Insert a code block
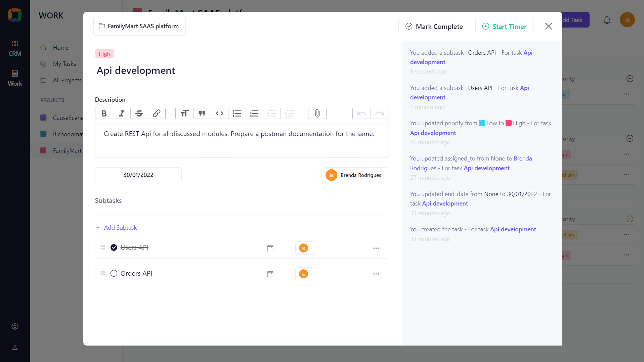The image size is (644, 362). tap(219, 114)
